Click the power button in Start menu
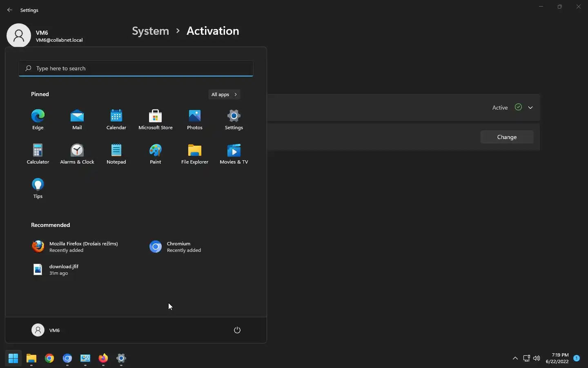588x368 pixels. 237,330
